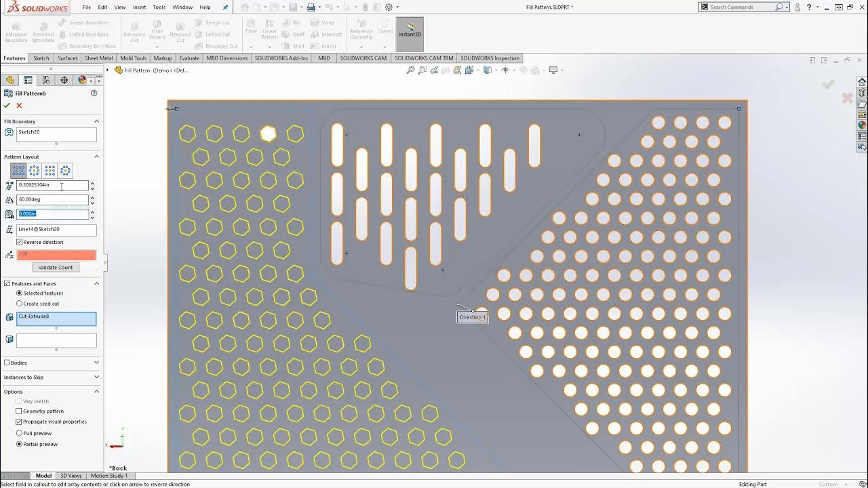Uncheck the Reverse direction checkbox
868x488 pixels.
click(20, 242)
